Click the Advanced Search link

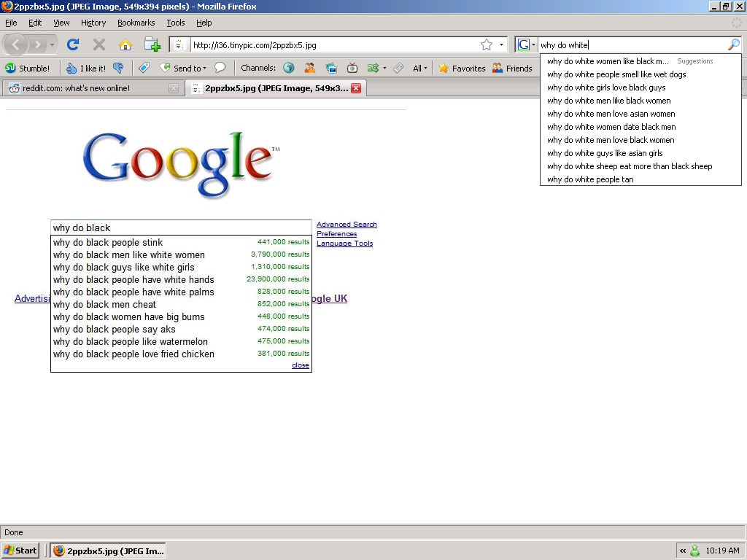point(347,225)
